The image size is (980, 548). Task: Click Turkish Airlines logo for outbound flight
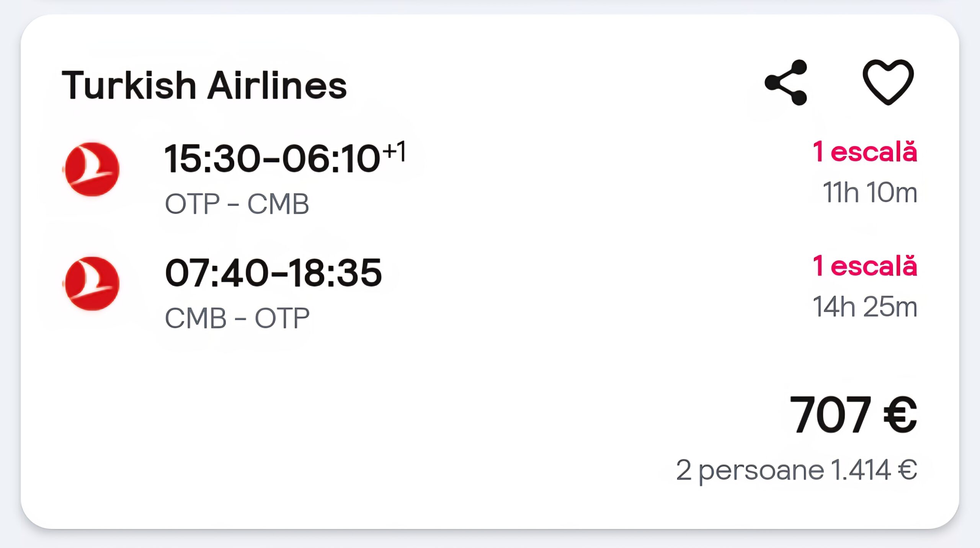[92, 169]
